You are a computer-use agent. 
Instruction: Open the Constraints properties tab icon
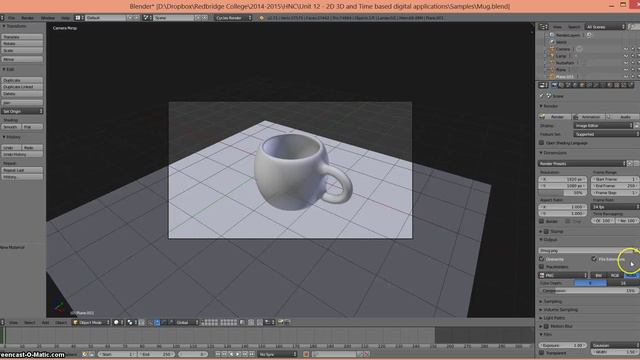(x=589, y=85)
